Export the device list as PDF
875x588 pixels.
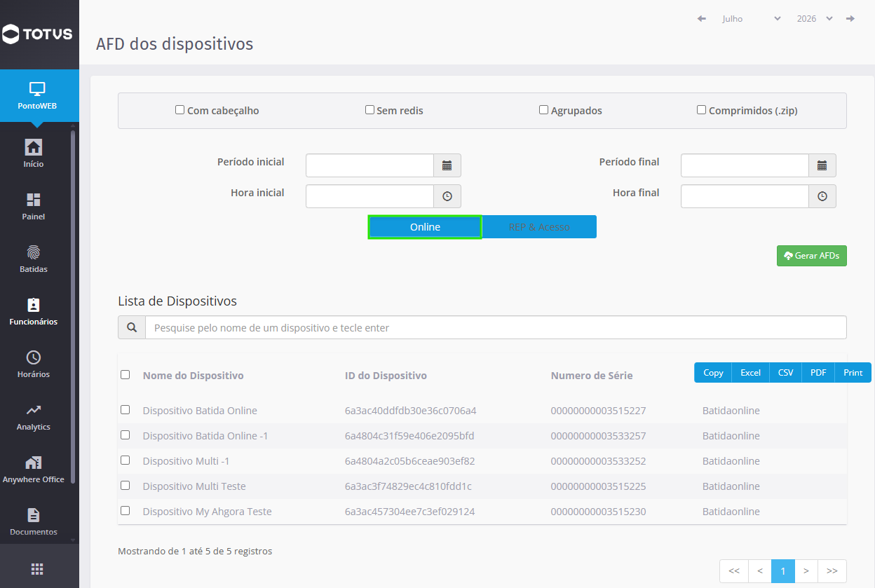818,373
